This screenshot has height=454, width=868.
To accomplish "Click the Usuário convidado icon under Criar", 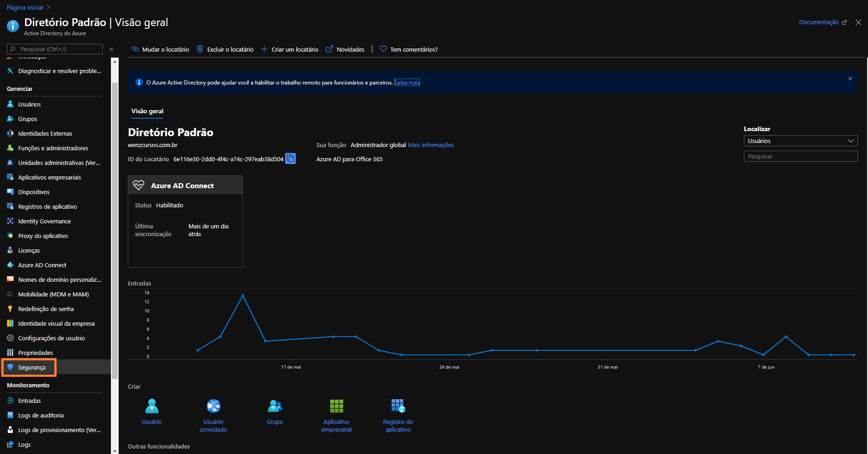I will click(x=214, y=406).
